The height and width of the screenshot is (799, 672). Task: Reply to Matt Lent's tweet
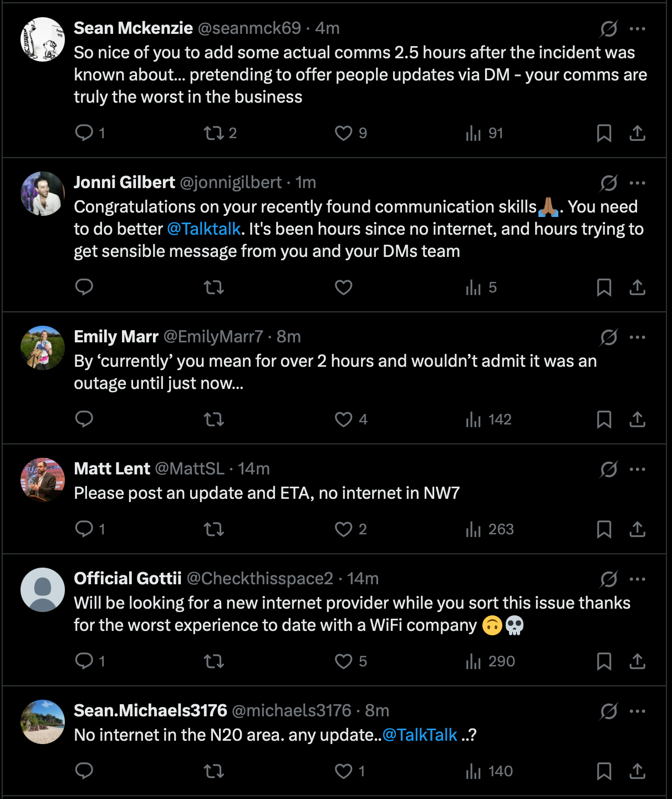coord(84,529)
